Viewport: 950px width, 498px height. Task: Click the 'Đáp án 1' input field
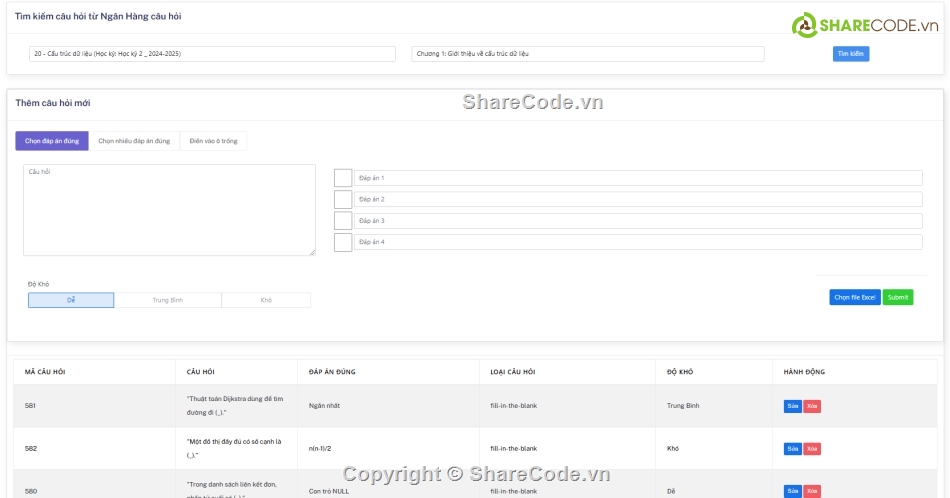[x=638, y=178]
